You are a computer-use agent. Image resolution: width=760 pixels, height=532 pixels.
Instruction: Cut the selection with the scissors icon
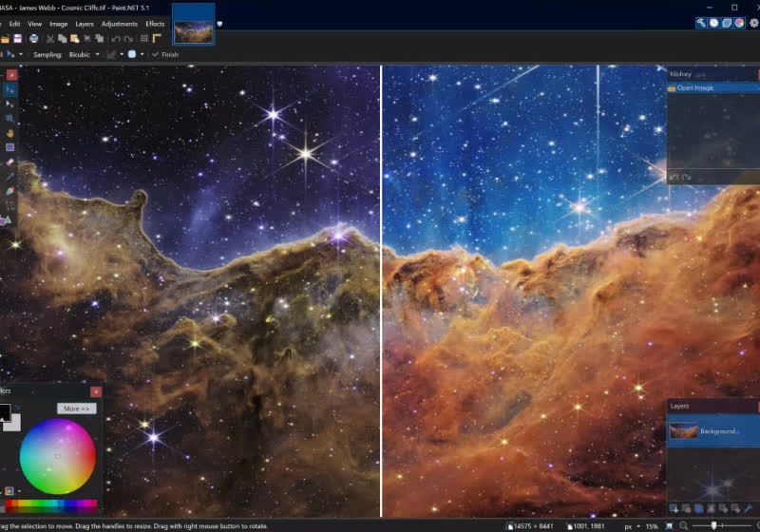point(50,39)
